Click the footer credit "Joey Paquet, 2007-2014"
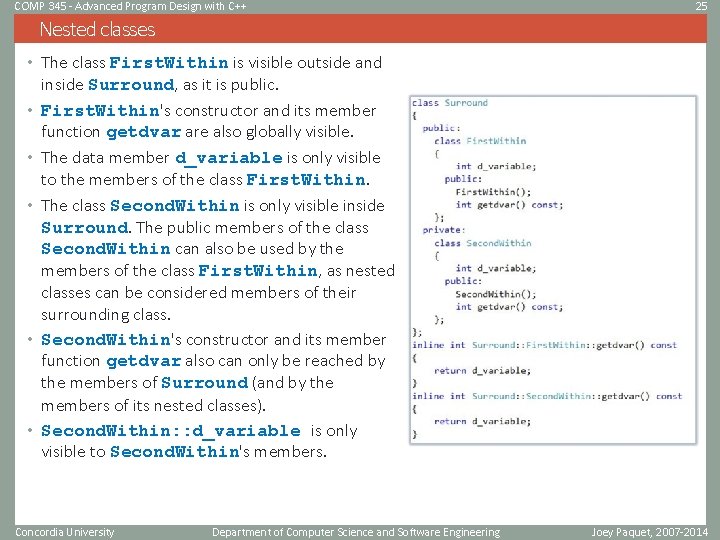Screen dimensions: 720x540 [649, 532]
